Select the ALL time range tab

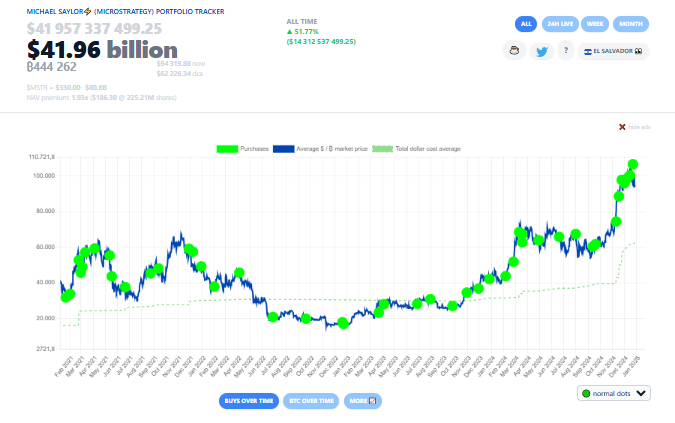(x=526, y=24)
